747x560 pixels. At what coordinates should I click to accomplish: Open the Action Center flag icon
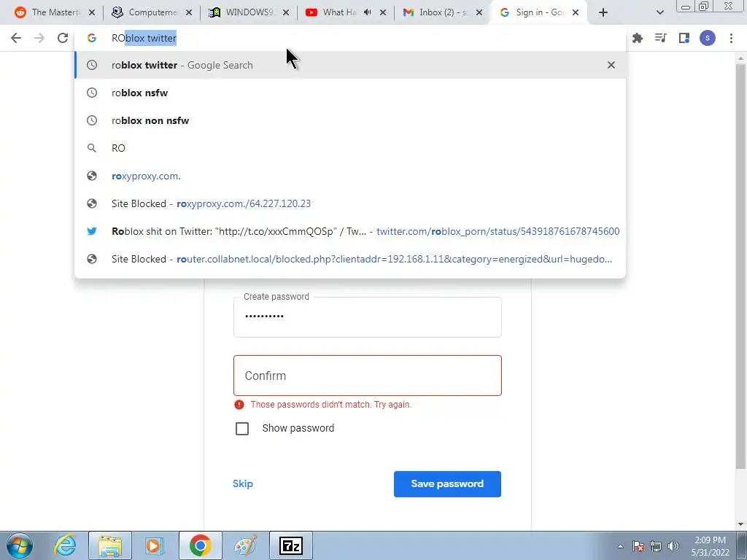(x=638, y=546)
